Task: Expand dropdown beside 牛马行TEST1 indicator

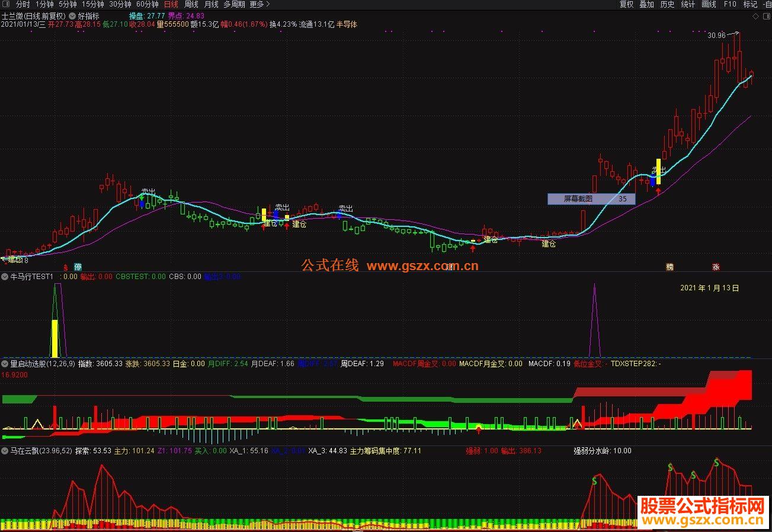Action: click(x=5, y=277)
